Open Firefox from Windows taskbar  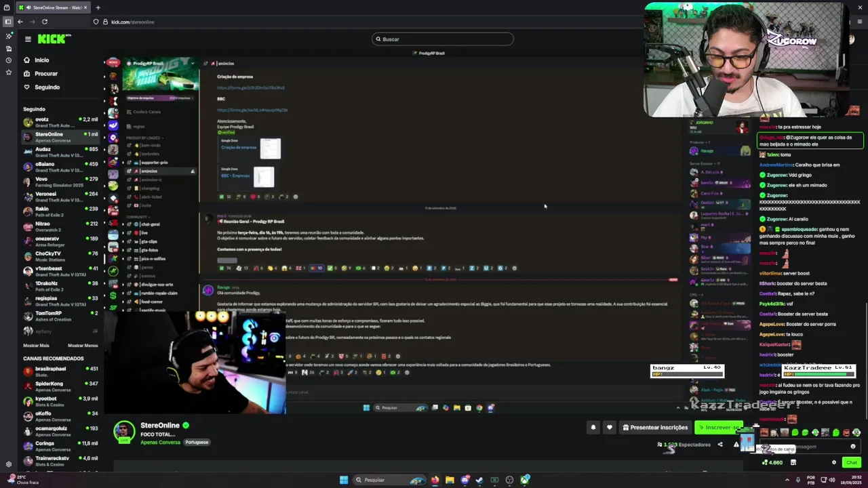[x=435, y=480]
